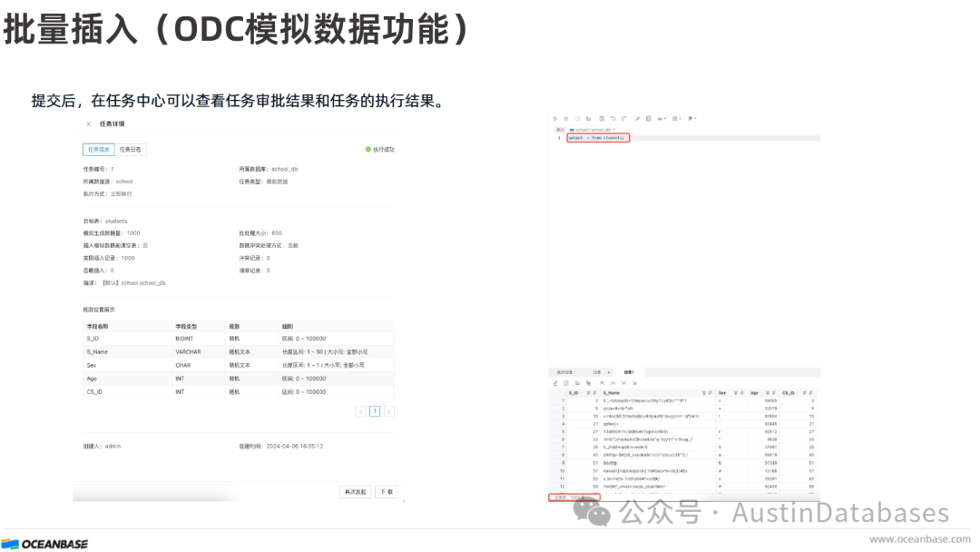Screen dimensions: 980x552
Task: Click the Undo arrow in SQL editor toolbar
Action: tap(612, 119)
